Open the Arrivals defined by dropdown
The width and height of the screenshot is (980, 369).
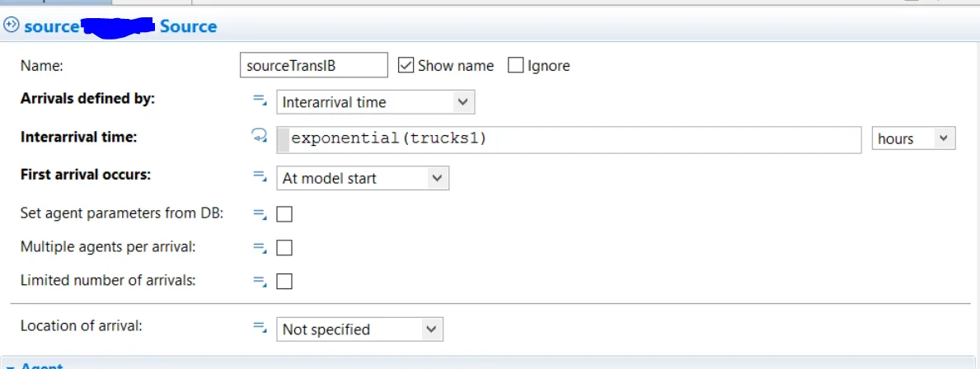point(375,102)
